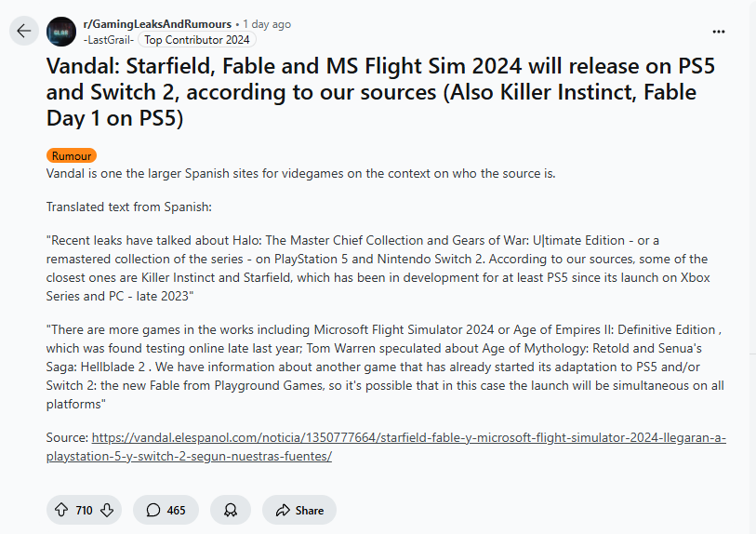Downvote the post
The image size is (756, 534).
(x=107, y=510)
